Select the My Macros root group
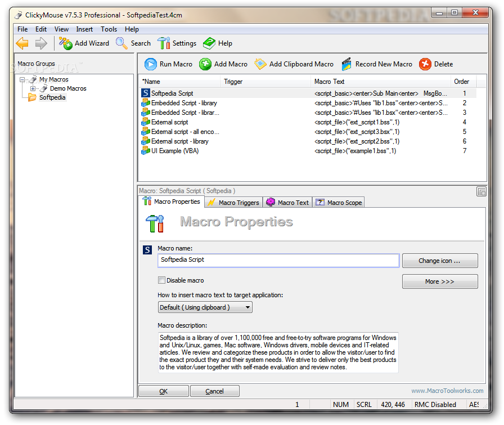Viewport: 504px width, 425px height. coord(53,79)
